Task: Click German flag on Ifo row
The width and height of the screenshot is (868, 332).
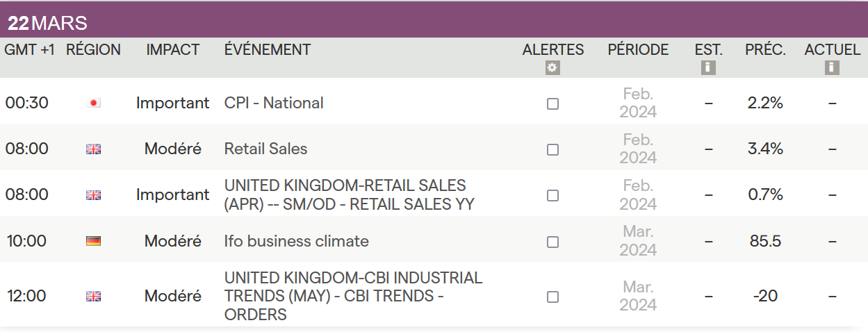Action: pos(93,241)
